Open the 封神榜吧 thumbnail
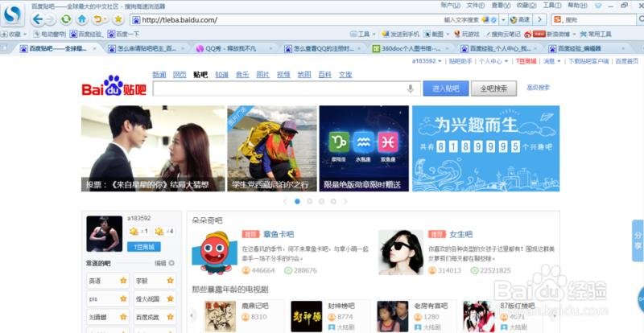Viewport: 644px width, 333px height. [x=307, y=316]
